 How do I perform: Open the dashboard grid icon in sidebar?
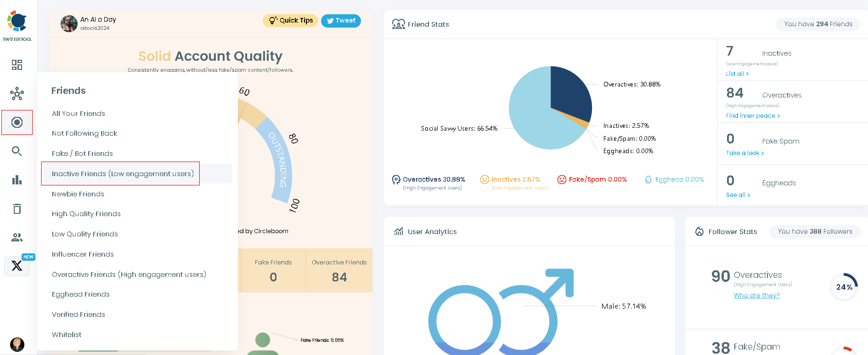tap(17, 65)
